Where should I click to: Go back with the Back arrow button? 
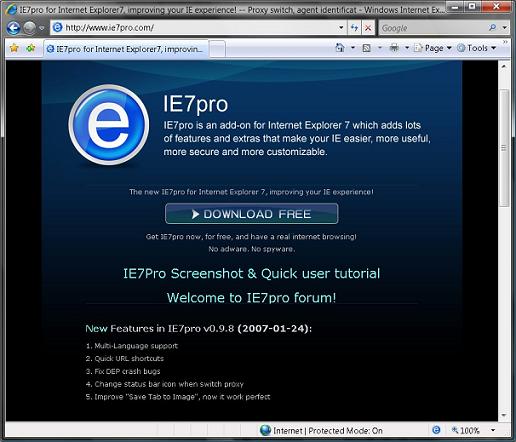point(13,28)
